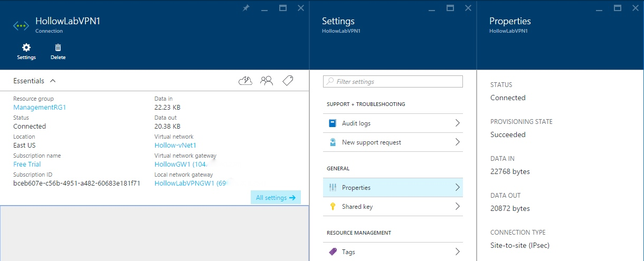
Task: Maximize the Settings blade
Action: [x=450, y=8]
